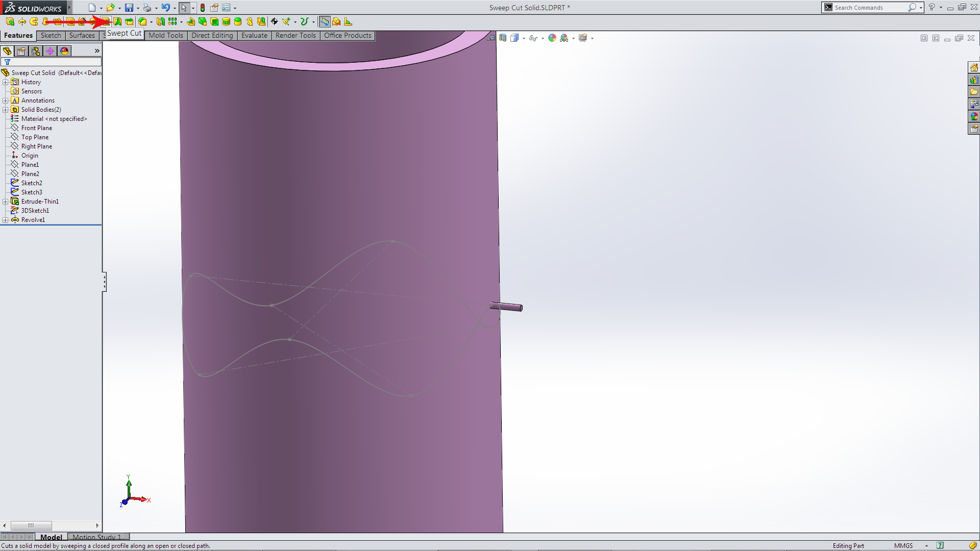Screen dimensions: 980x551
Task: Expand the Solid Bodies(2) tree node
Action: pos(6,110)
